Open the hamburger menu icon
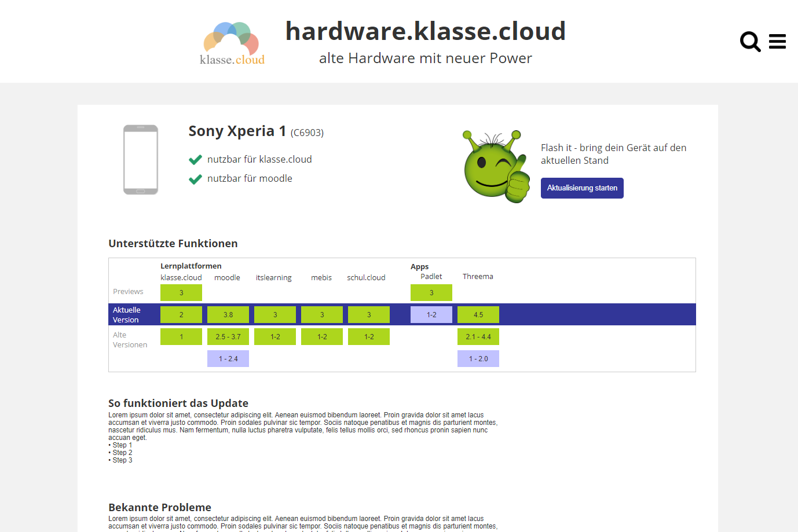This screenshot has width=798, height=532. (777, 41)
